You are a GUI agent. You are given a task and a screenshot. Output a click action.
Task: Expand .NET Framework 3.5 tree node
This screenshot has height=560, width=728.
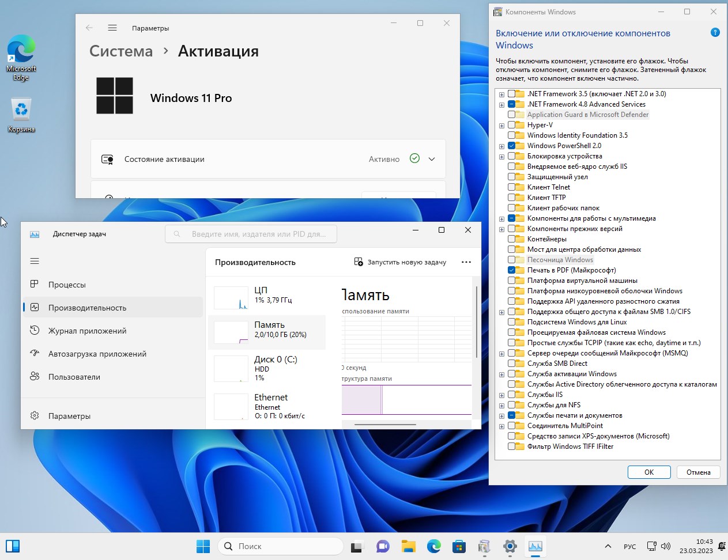(x=501, y=94)
